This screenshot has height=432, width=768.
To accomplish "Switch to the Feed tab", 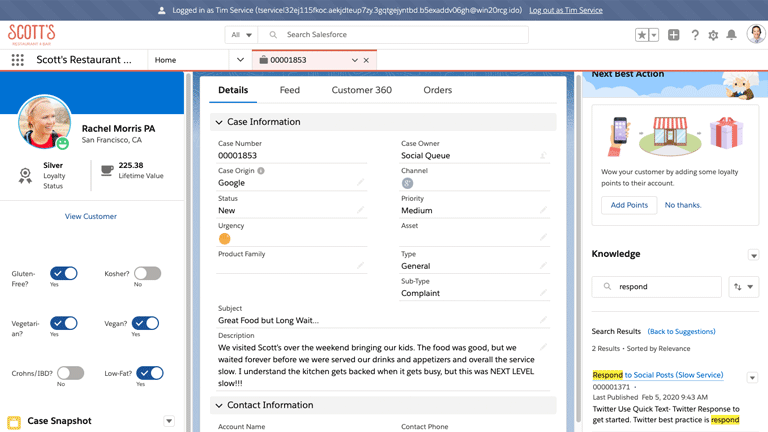I will click(289, 90).
